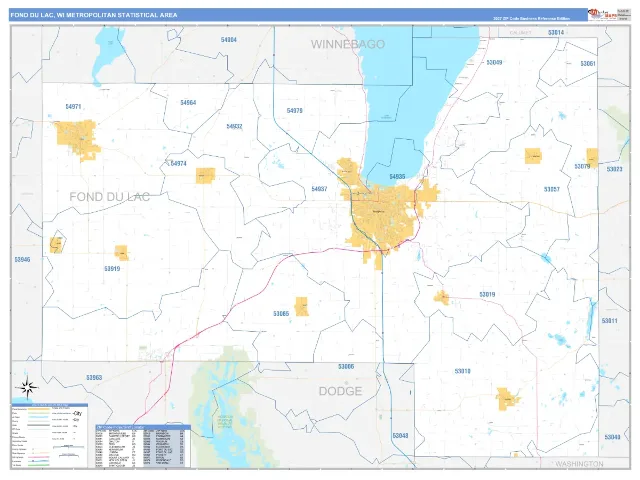Image resolution: width=640 pixels, height=480 pixels.
Task: Click the map legend box
Action: pos(49,436)
